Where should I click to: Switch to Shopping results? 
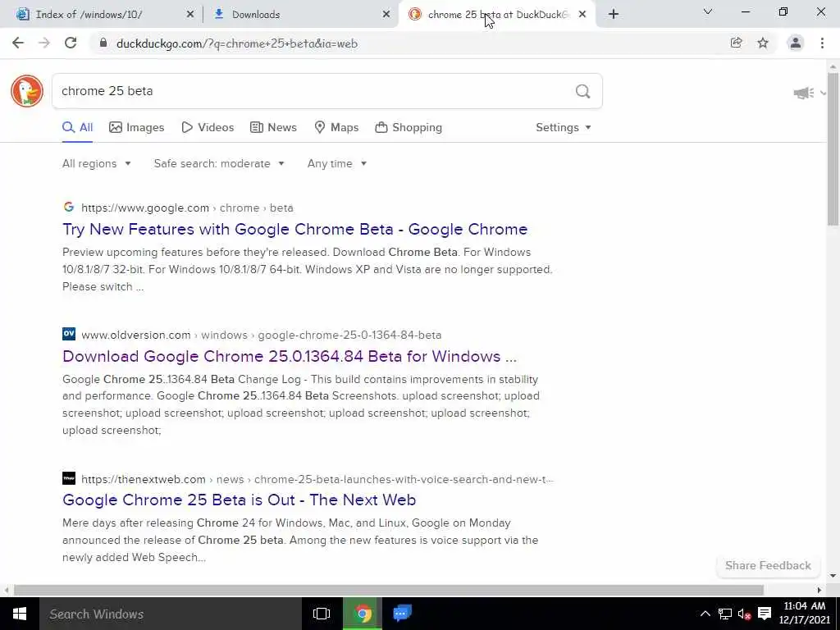click(x=409, y=127)
